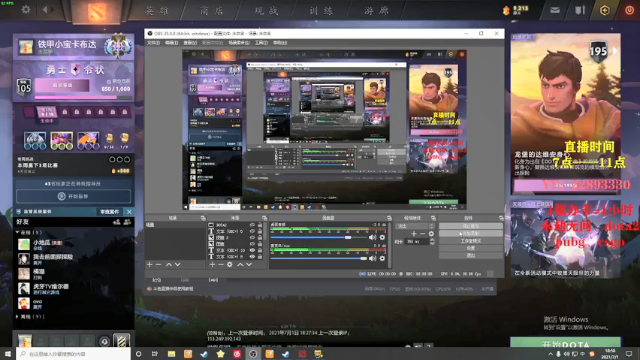Toggle eye visibility for first source in list

pos(252,225)
